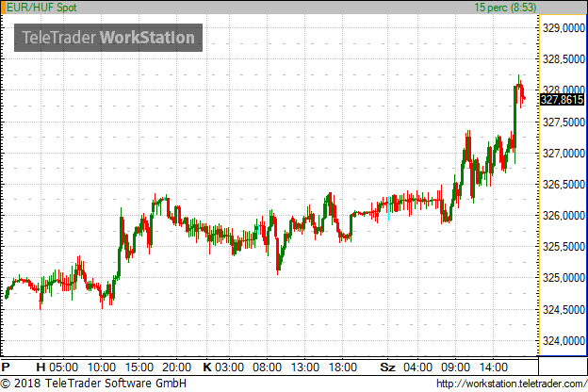Click the P day marker on time axis

(6, 367)
